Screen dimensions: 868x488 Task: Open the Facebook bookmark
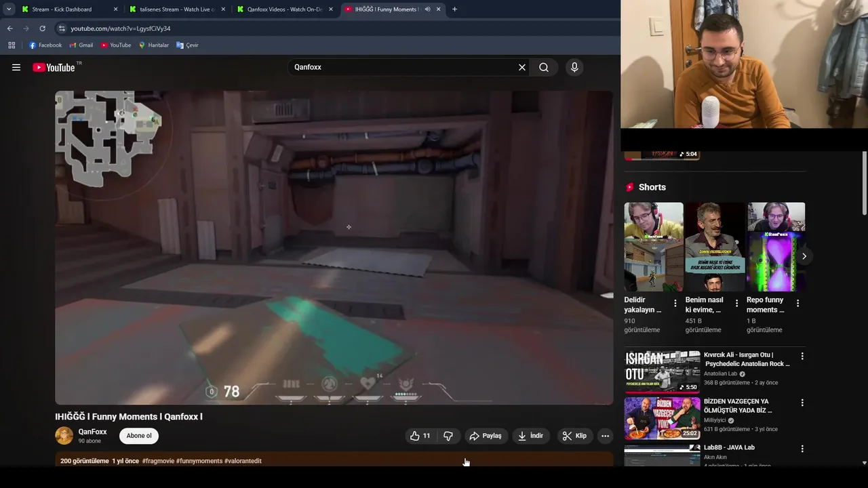click(45, 45)
